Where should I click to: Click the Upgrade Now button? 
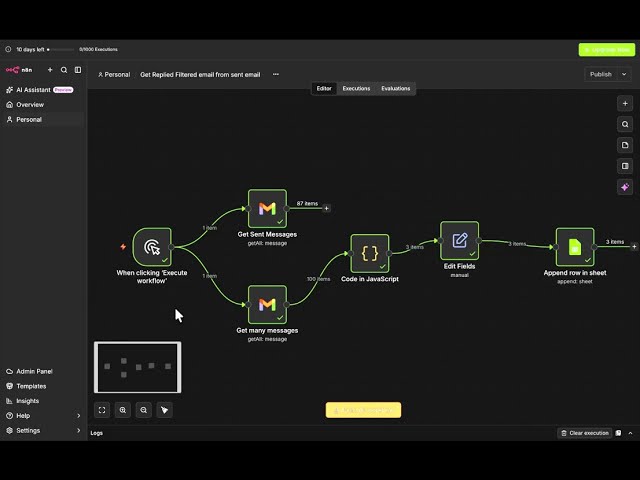[x=607, y=50]
